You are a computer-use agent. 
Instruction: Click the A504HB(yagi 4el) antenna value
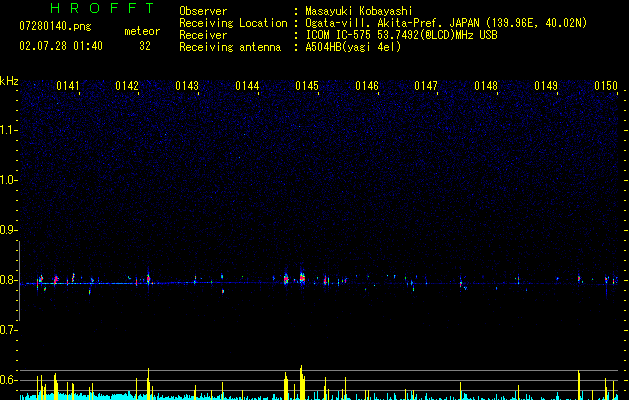pyautogui.click(x=353, y=47)
